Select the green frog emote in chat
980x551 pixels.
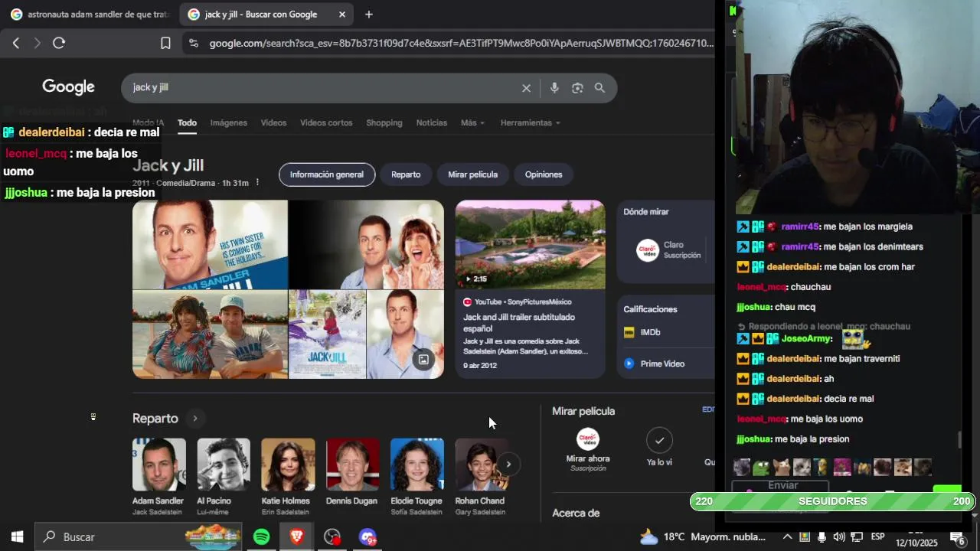761,467
